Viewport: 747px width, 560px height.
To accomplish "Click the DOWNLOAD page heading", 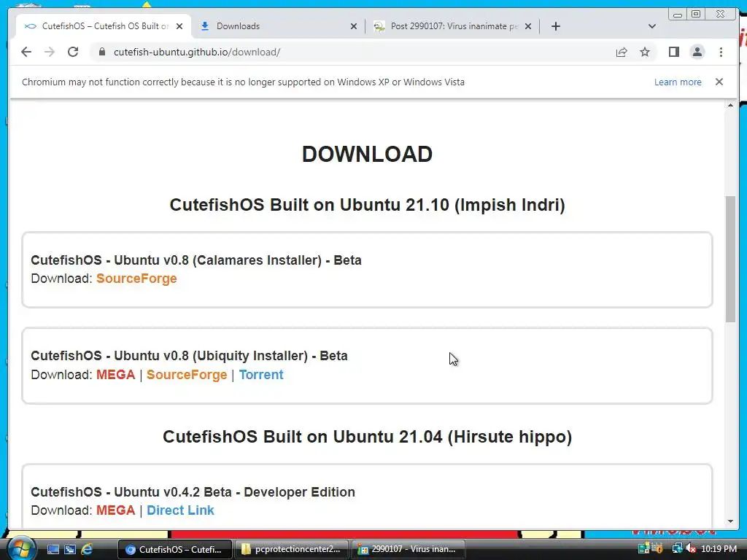I will tap(368, 155).
